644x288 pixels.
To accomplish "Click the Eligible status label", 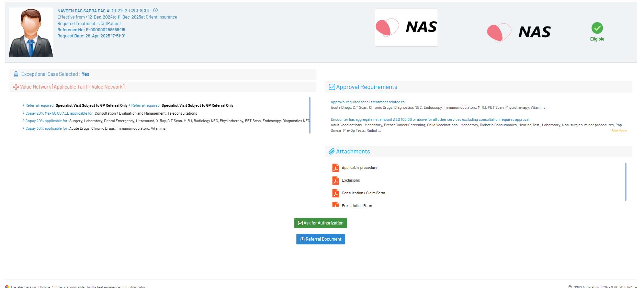I will [597, 39].
